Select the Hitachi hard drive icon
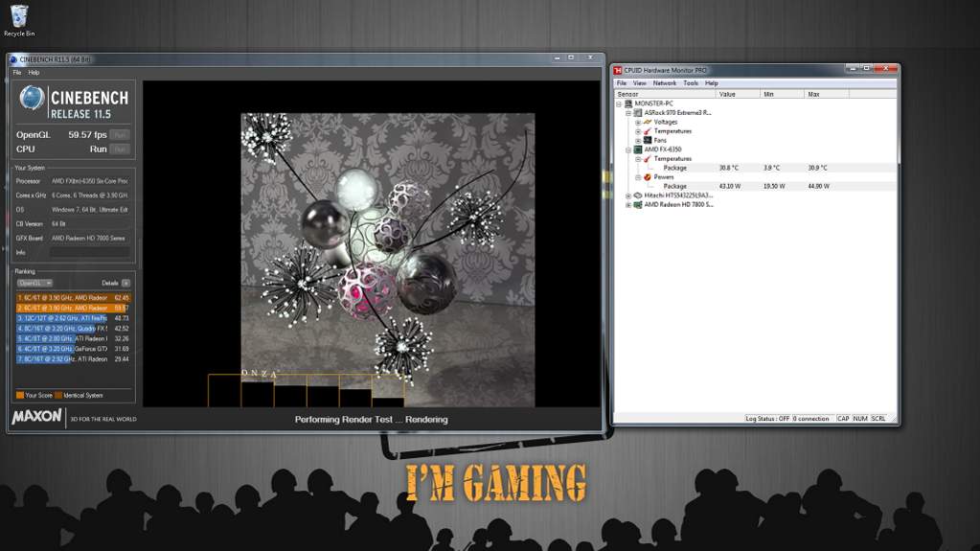980x551 pixels. [637, 195]
